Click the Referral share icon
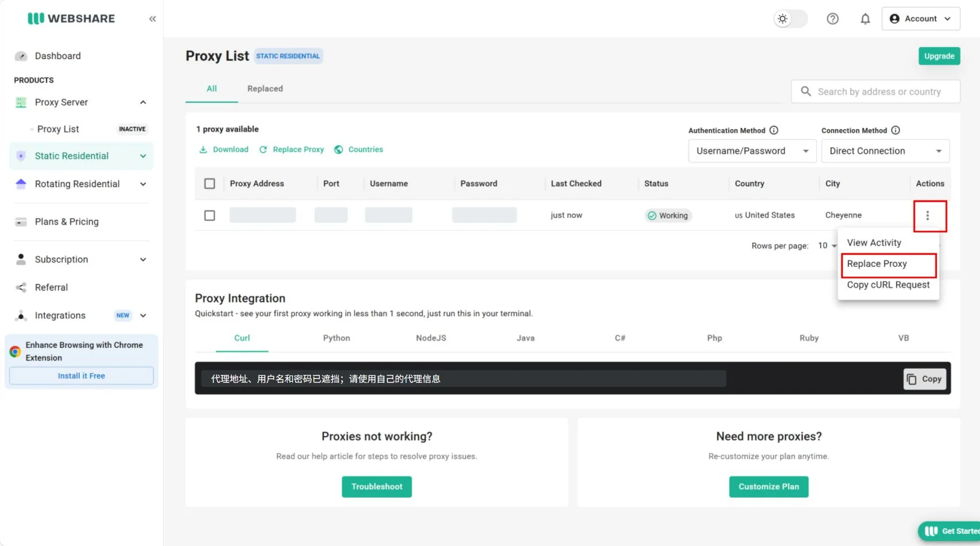The width and height of the screenshot is (980, 546). [21, 287]
